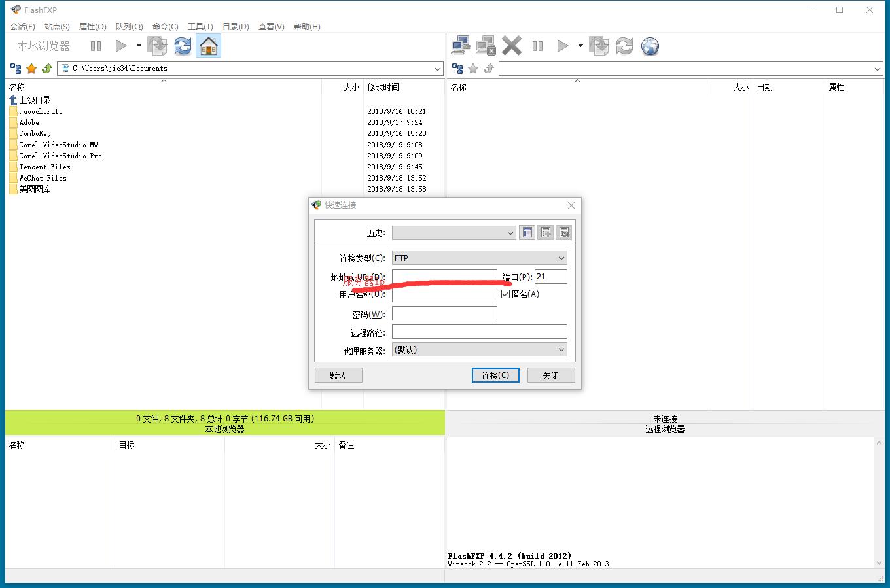Click the abort X icon in the remote toolbar
Screen dimensions: 890x588
pos(512,46)
